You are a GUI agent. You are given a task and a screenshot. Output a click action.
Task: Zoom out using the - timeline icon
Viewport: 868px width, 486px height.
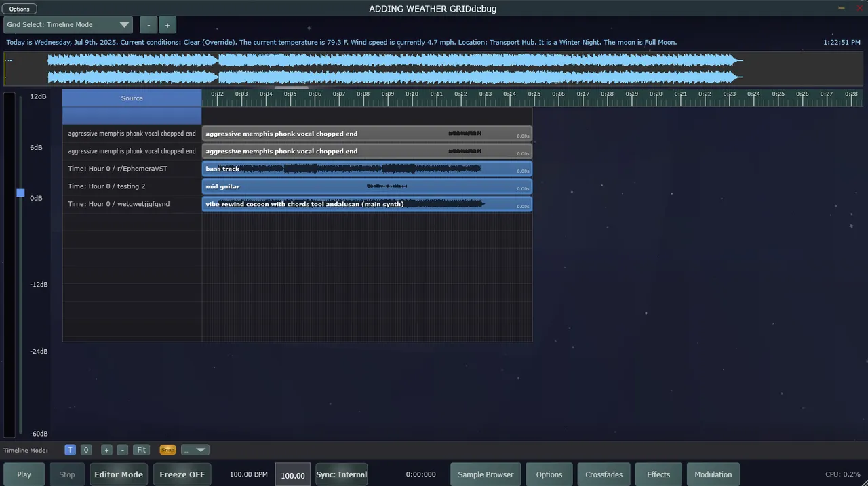point(123,449)
